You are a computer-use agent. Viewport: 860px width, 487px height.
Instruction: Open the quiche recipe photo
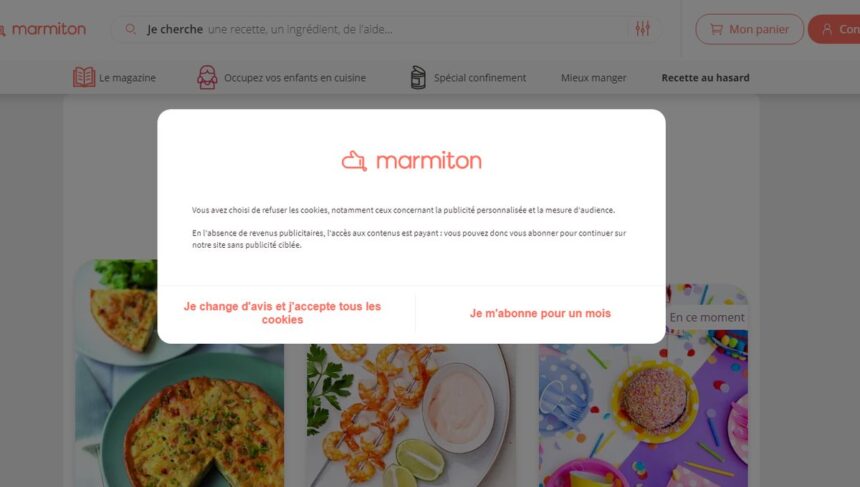(x=179, y=373)
